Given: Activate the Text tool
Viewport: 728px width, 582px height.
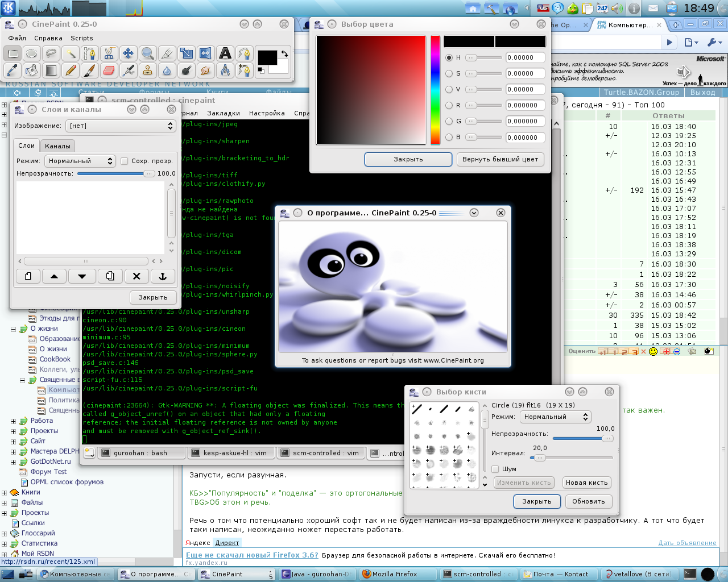Looking at the screenshot, I should (225, 53).
